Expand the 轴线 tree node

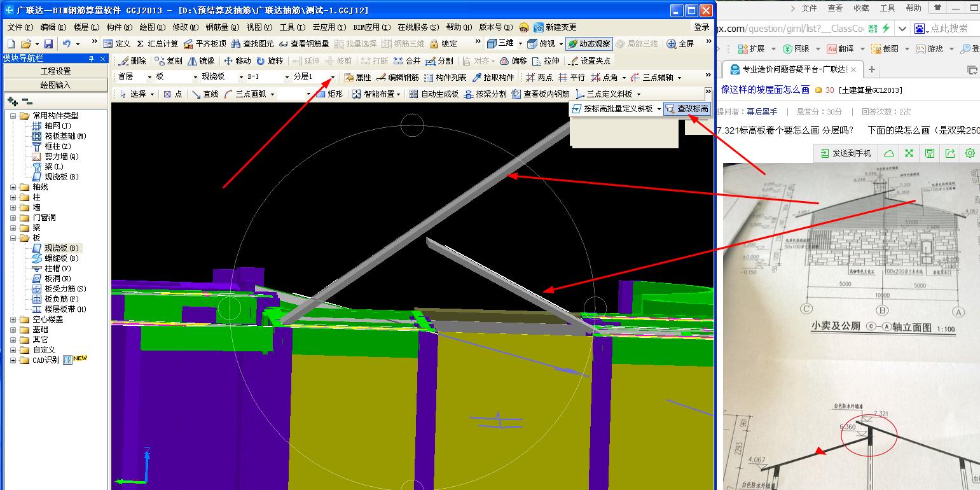pyautogui.click(x=14, y=187)
